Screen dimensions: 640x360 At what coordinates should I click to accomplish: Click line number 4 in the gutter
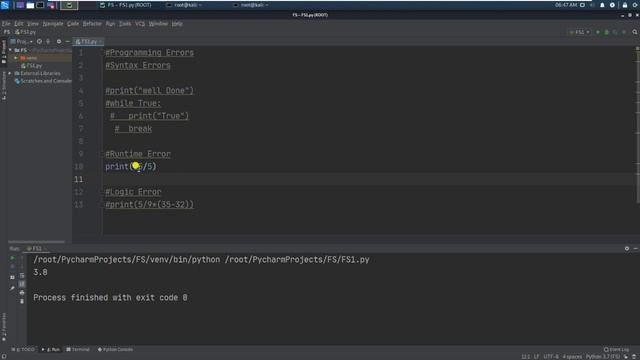point(81,91)
